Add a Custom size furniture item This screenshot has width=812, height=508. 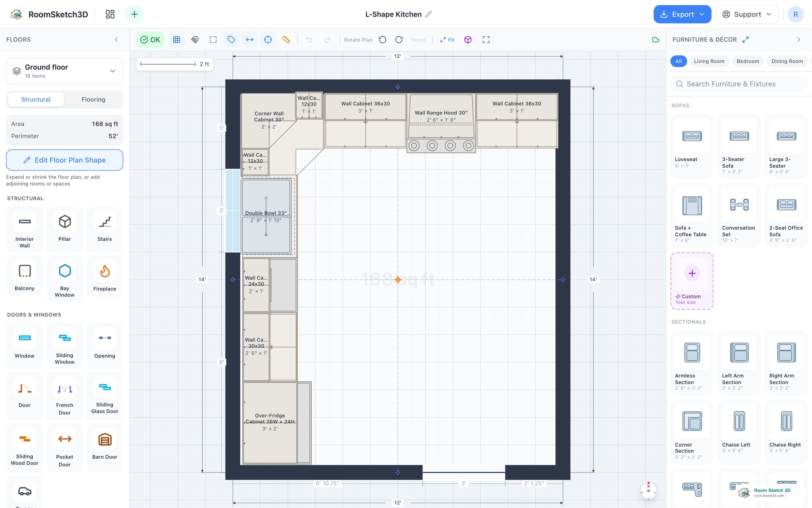coord(692,281)
